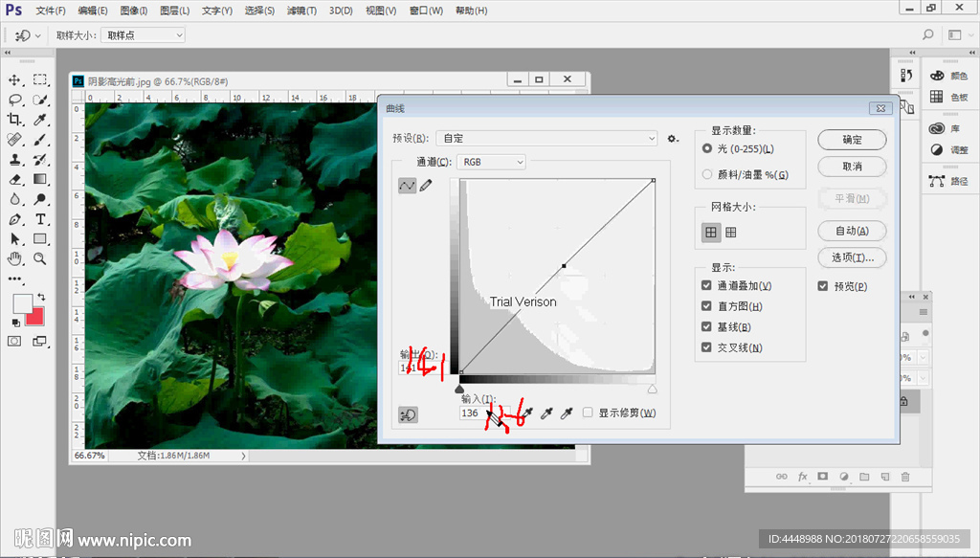Click the on-image adjustment hand icon
Screen dimensions: 980x558
408,414
